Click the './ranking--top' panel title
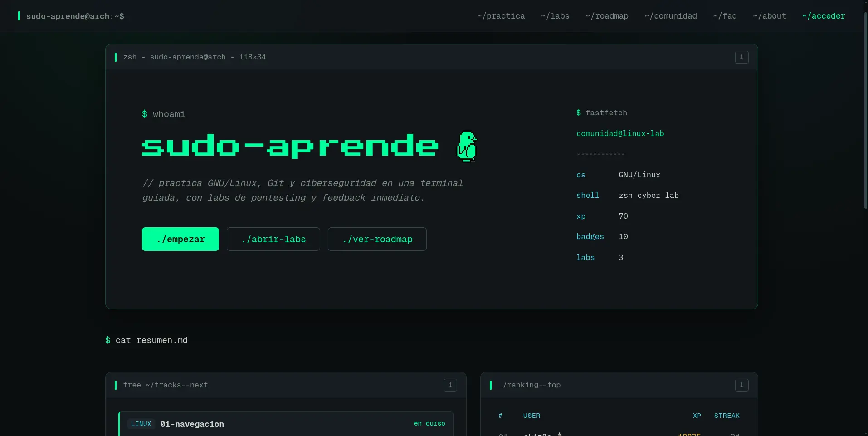 [x=530, y=385]
